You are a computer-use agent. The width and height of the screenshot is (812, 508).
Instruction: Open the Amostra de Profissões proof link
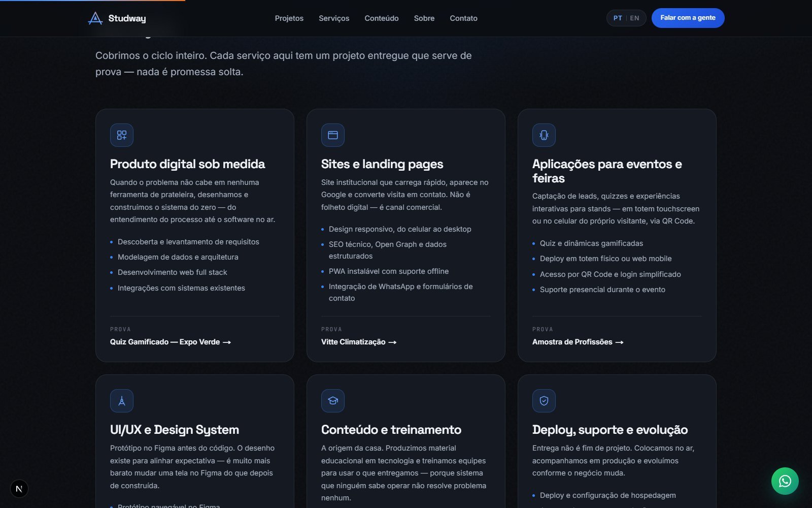pyautogui.click(x=578, y=342)
